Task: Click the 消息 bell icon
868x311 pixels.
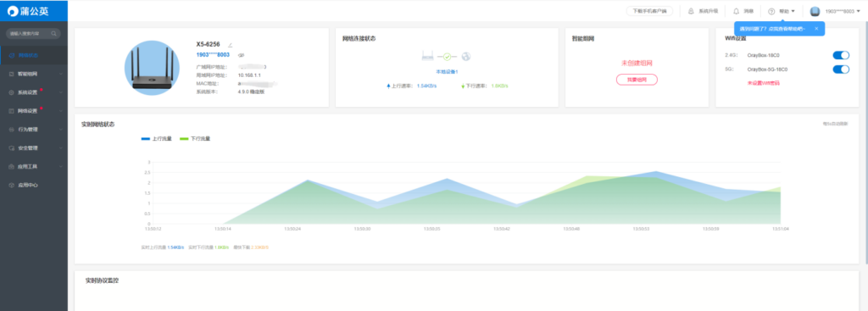Action: pos(737,11)
